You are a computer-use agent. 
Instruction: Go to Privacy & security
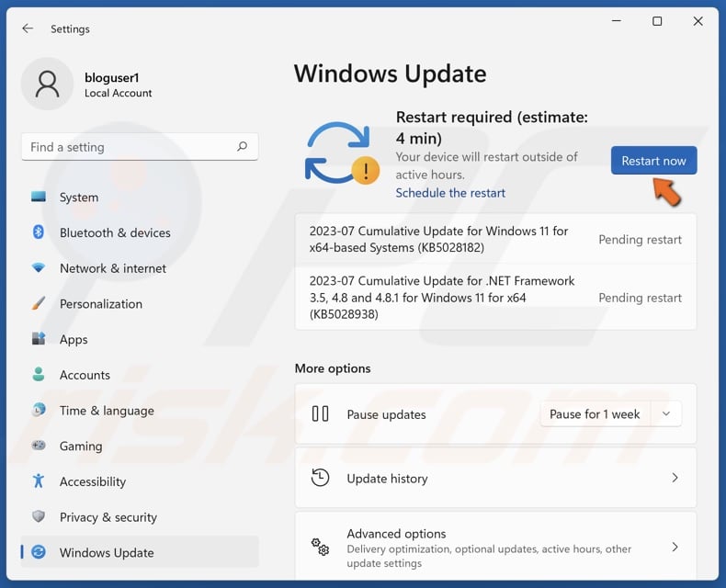140,516
